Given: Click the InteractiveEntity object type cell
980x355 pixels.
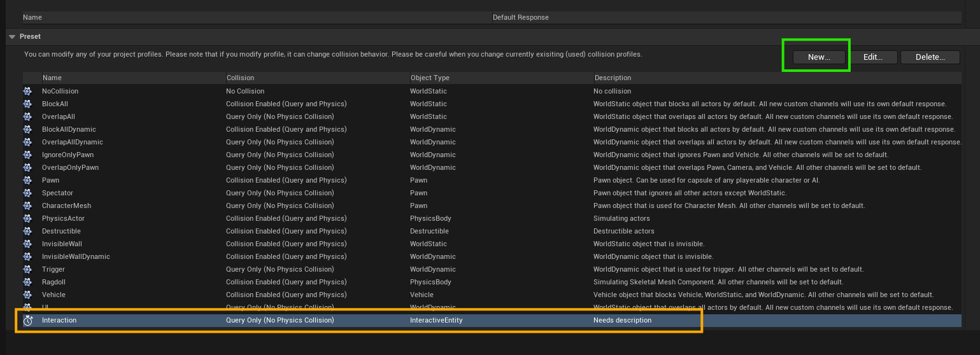Looking at the screenshot, I should pos(436,320).
